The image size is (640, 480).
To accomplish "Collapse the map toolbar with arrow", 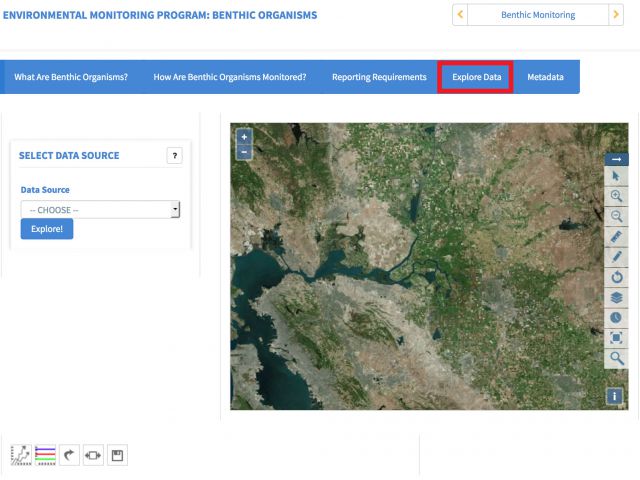I will pyautogui.click(x=616, y=159).
